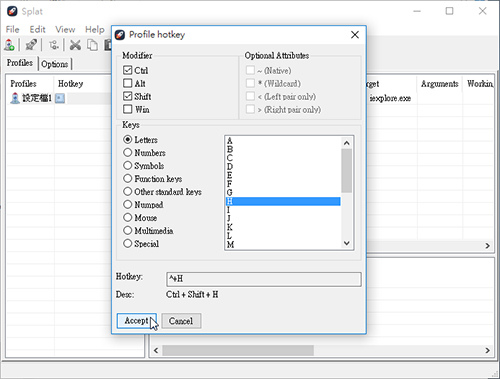Image resolution: width=500 pixels, height=379 pixels.
Task: Click the cut scissors toolbar icon
Action: tap(75, 45)
